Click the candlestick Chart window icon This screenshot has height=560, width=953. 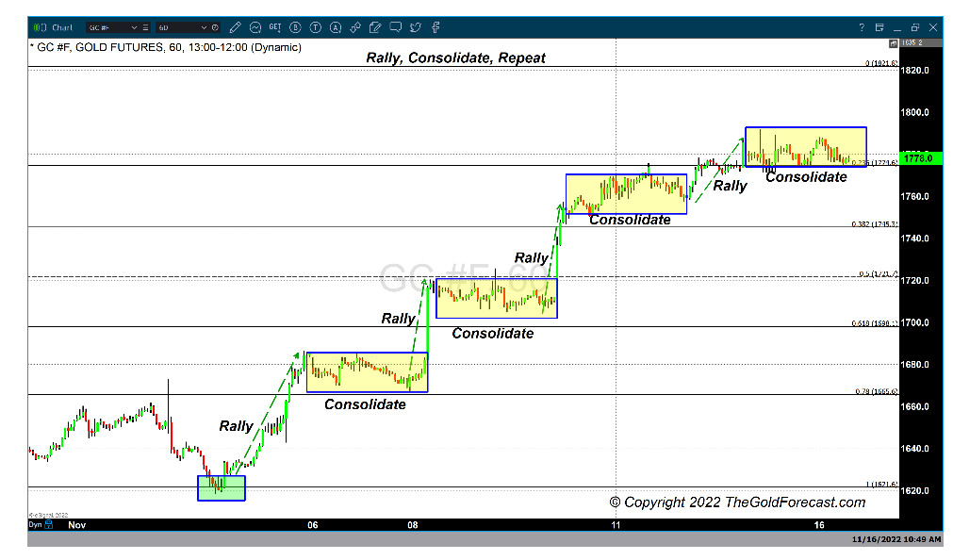[x=41, y=27]
